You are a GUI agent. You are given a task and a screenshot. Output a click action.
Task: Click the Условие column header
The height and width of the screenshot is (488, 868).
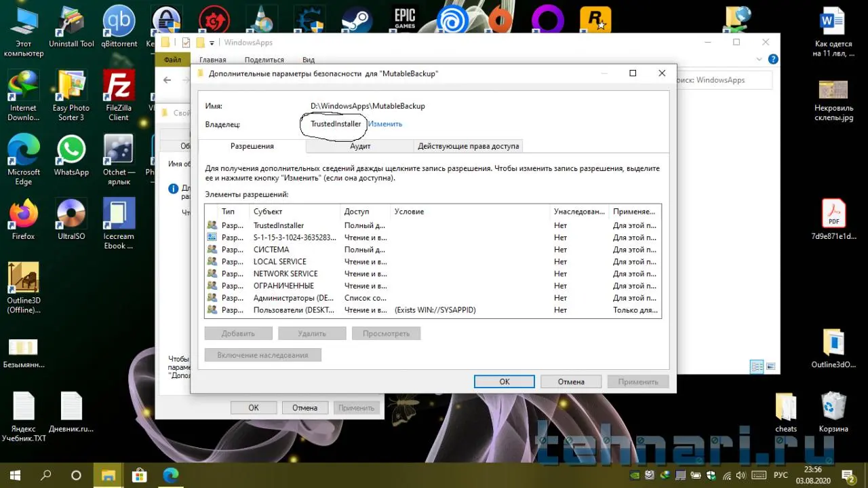470,212
